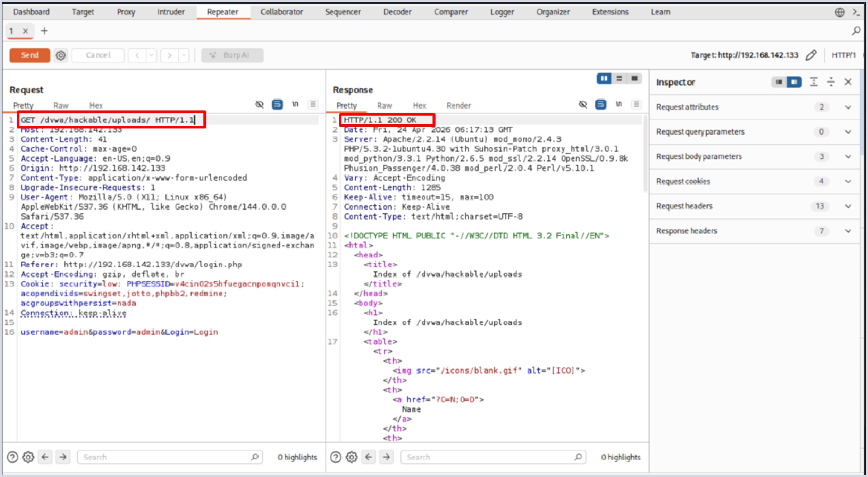Go to next search match in Response

386,457
